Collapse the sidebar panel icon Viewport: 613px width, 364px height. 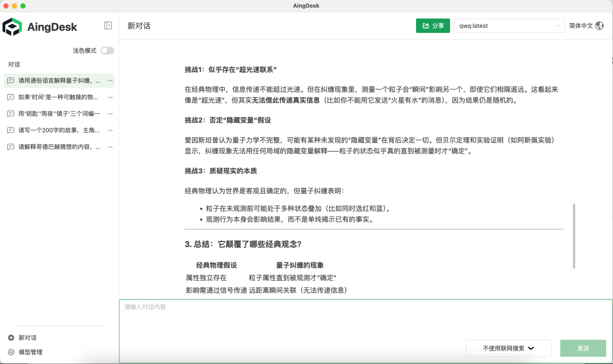tap(108, 26)
